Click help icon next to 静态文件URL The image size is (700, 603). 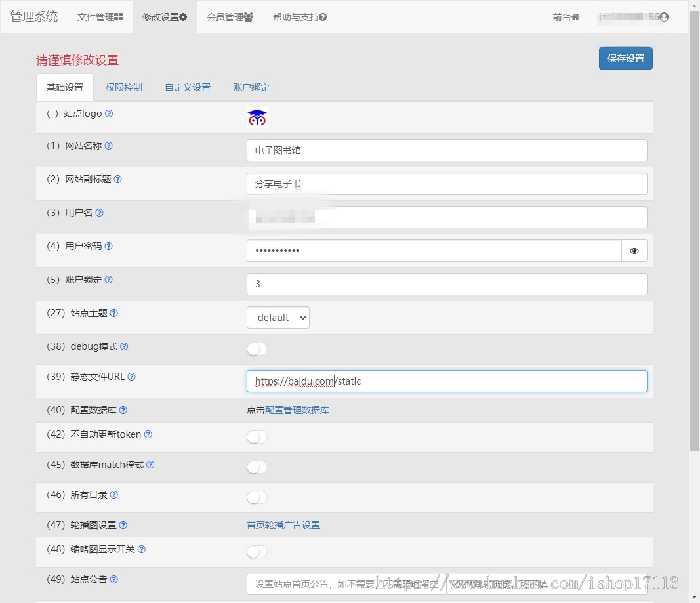point(131,376)
